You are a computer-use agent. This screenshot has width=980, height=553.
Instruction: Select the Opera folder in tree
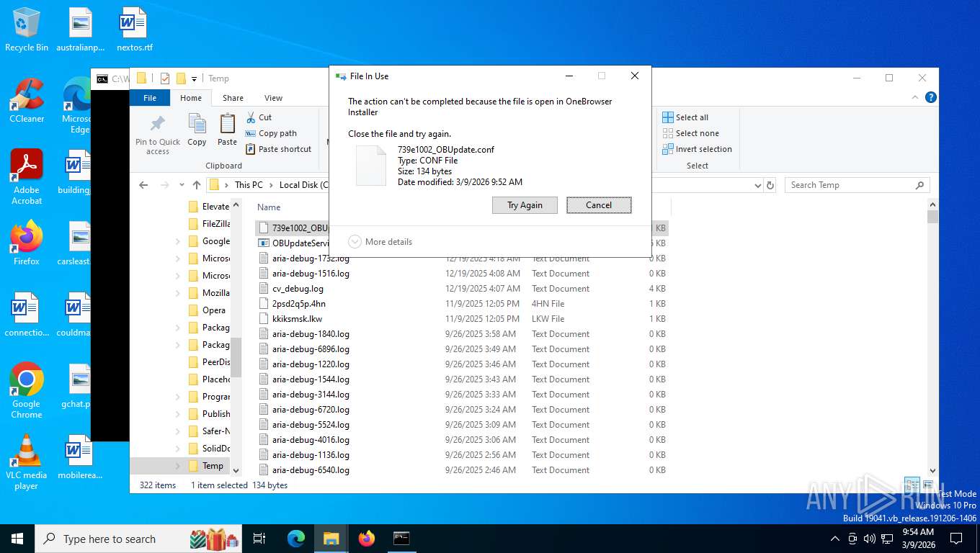213,310
